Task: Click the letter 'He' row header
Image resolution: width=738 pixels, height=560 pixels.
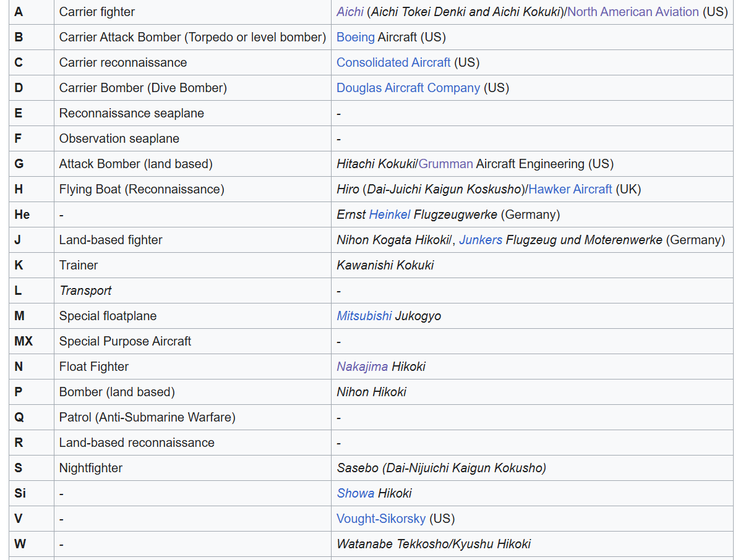Action: [32, 214]
